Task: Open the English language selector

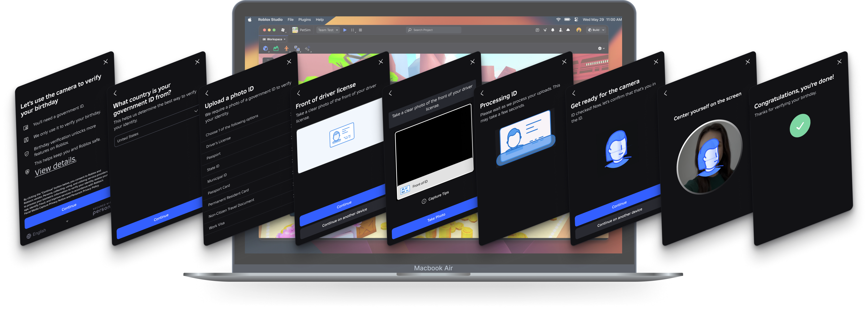Action: click(x=36, y=233)
